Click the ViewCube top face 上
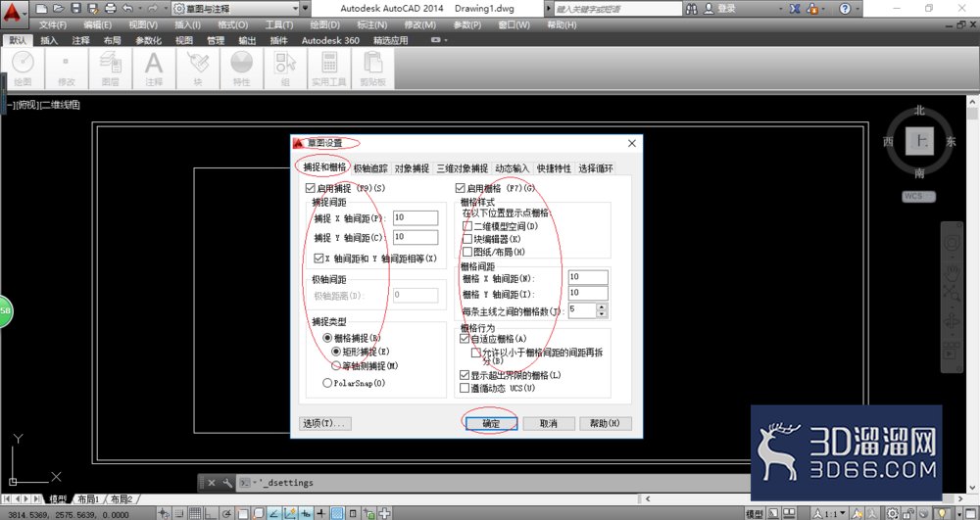Image resolution: width=980 pixels, height=520 pixels. [919, 142]
